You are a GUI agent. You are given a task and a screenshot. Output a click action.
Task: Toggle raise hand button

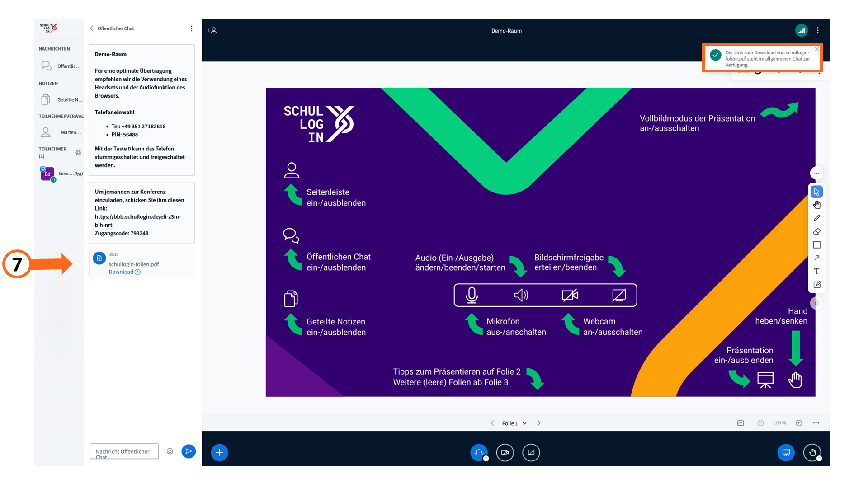(812, 452)
